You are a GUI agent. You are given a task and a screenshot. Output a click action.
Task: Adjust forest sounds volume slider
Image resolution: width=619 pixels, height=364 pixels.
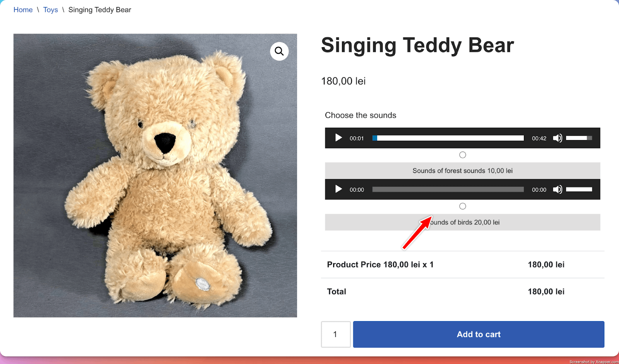[x=579, y=138]
